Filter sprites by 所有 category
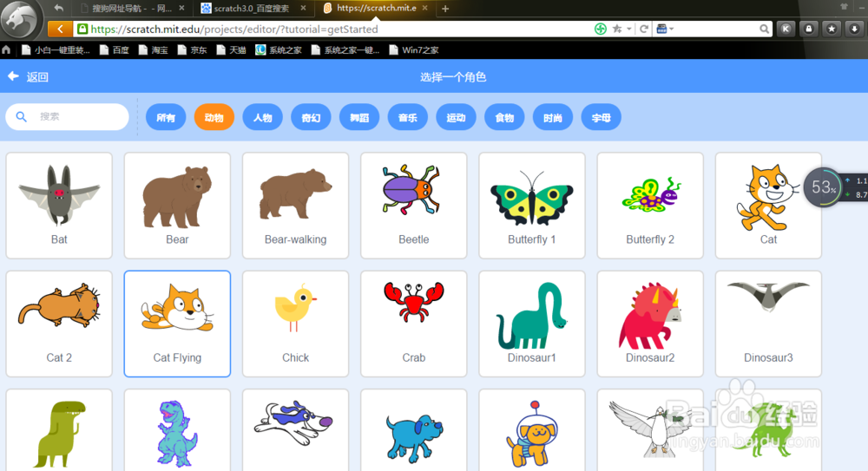 coord(166,117)
